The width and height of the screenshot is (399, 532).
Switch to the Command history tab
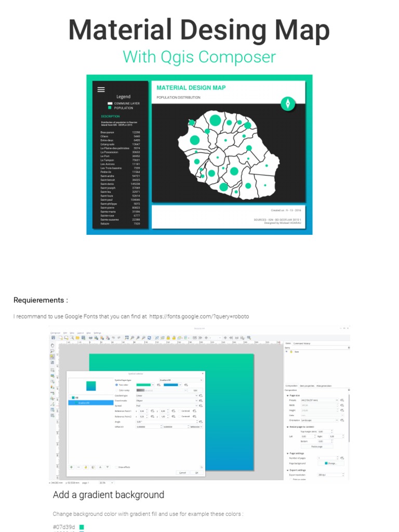(x=302, y=343)
